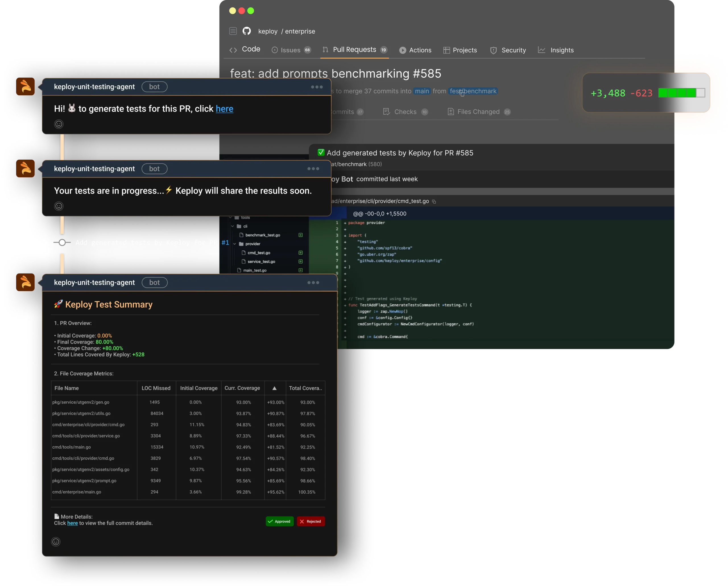This screenshot has width=728, height=588.
Task: Click the added-file icon beside service_test.go
Action: click(301, 262)
